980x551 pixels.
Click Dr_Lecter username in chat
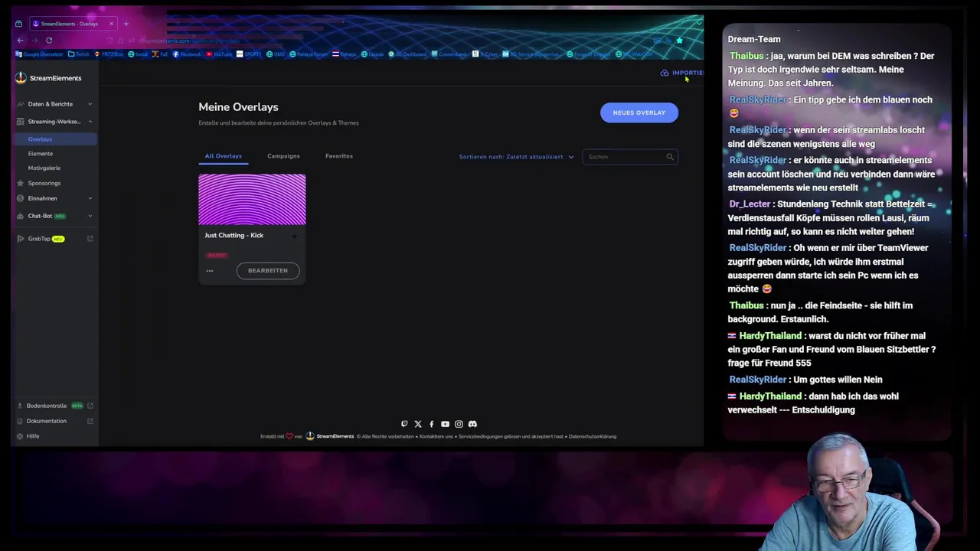(x=750, y=204)
